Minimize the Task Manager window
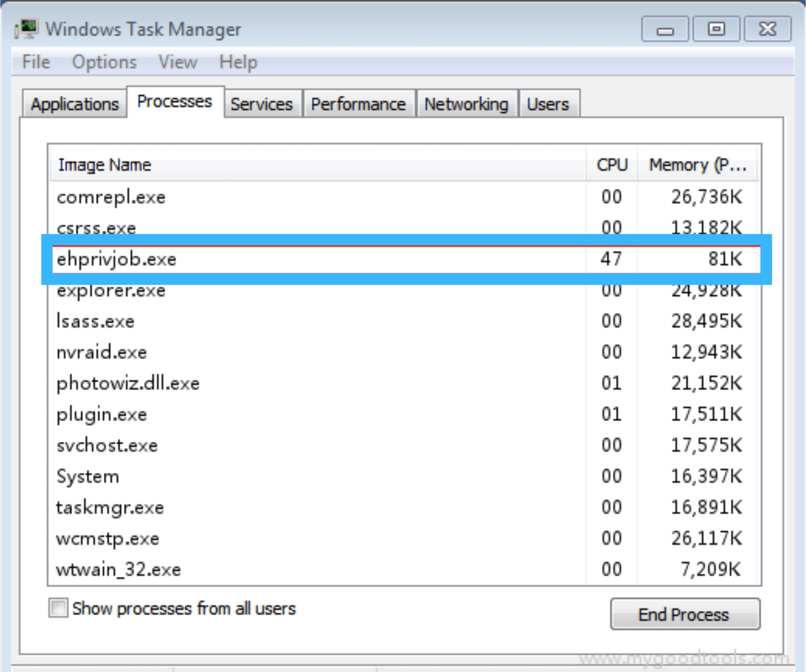This screenshot has width=806, height=672. (x=665, y=29)
